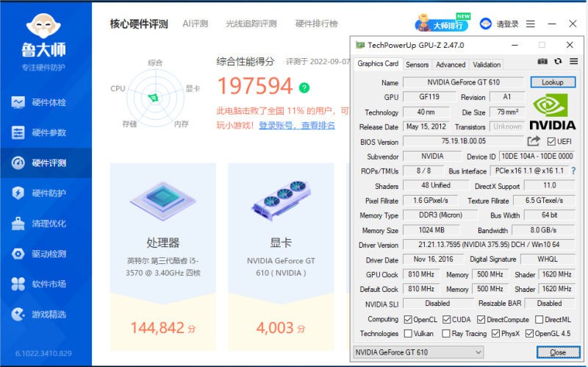The image size is (588, 367).
Task: Click the 鲁大师 mascot logo
Action: (43, 26)
